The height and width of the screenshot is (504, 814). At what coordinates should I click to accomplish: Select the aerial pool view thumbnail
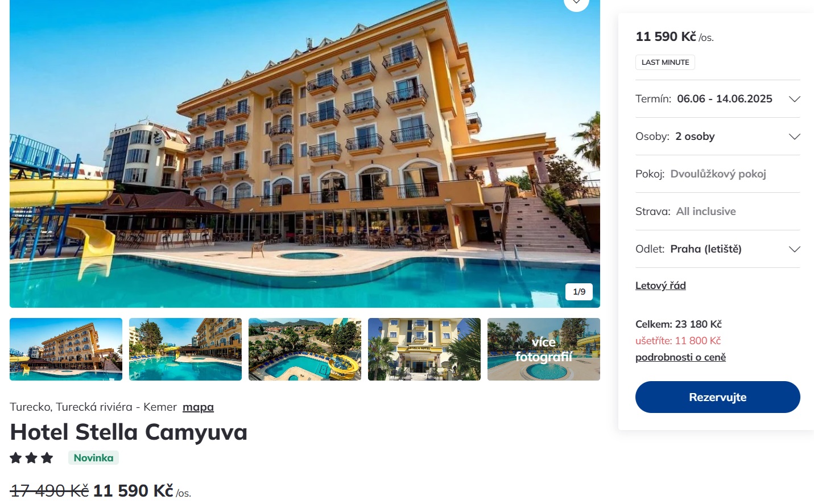(x=305, y=349)
